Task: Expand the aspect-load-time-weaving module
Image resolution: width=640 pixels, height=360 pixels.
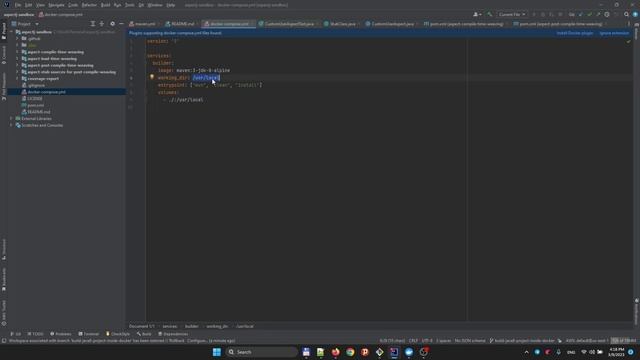Action: [17, 59]
